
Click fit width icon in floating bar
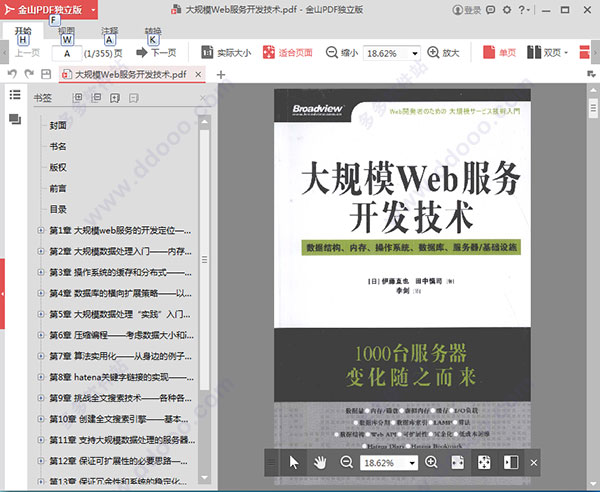[x=458, y=463]
